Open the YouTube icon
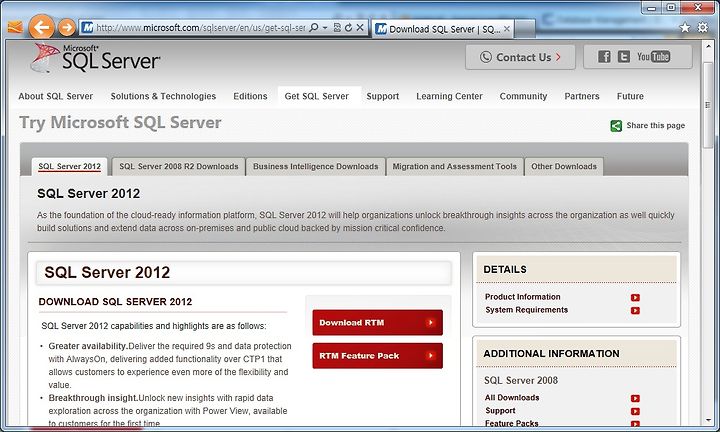Screen dimensions: 720x432 [x=653, y=56]
